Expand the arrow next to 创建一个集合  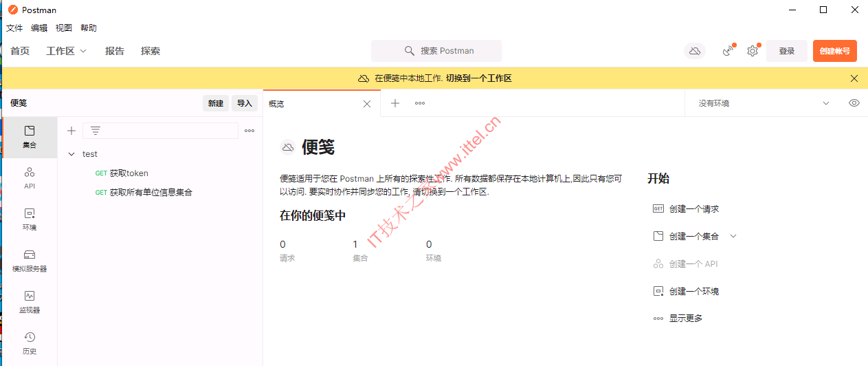click(733, 236)
